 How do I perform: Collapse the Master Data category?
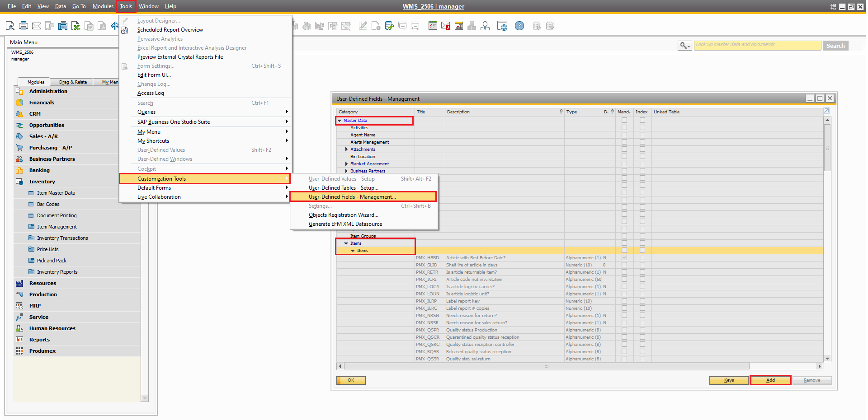pyautogui.click(x=340, y=120)
